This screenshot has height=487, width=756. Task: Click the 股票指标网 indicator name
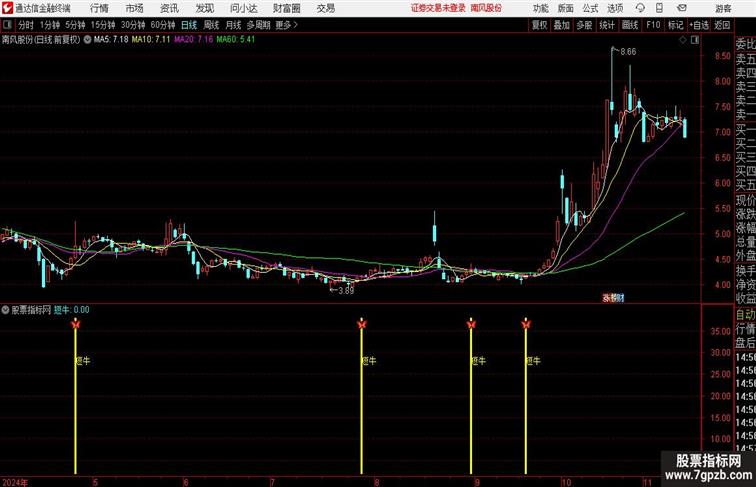point(31,310)
